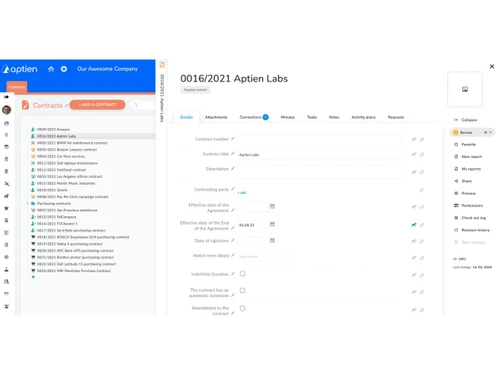Click the aptien logo
Viewport: 500px width, 375px height.
[x=20, y=69]
